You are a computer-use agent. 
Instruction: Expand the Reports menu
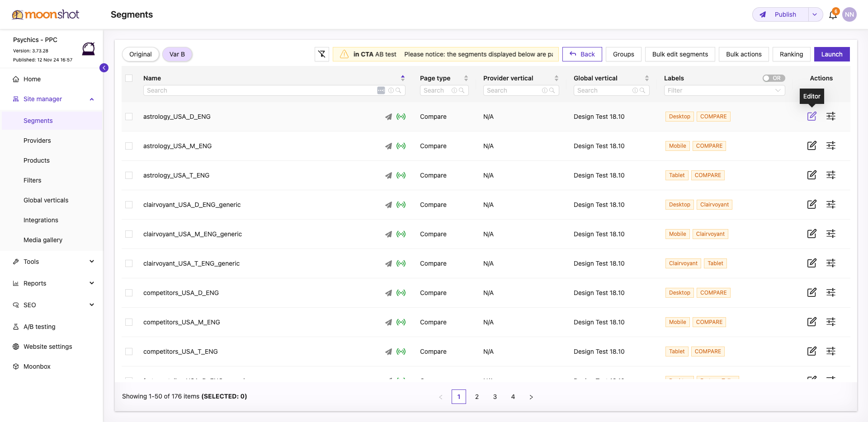tap(92, 283)
